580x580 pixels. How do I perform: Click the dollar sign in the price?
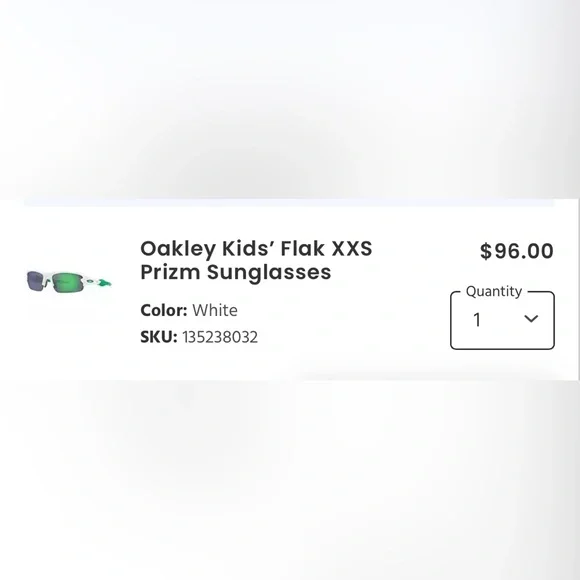pos(486,251)
